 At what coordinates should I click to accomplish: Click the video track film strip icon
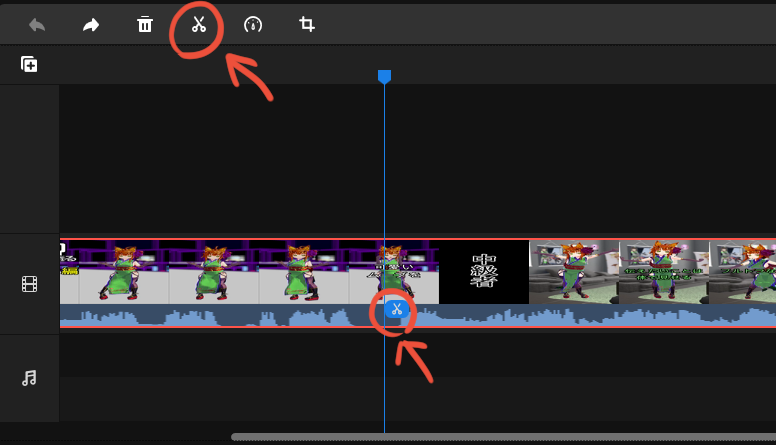pyautogui.click(x=30, y=285)
